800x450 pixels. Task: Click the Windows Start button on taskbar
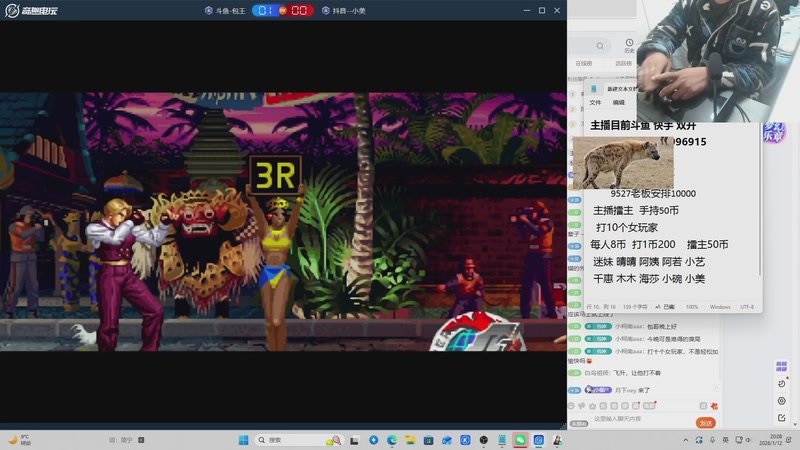click(x=243, y=440)
